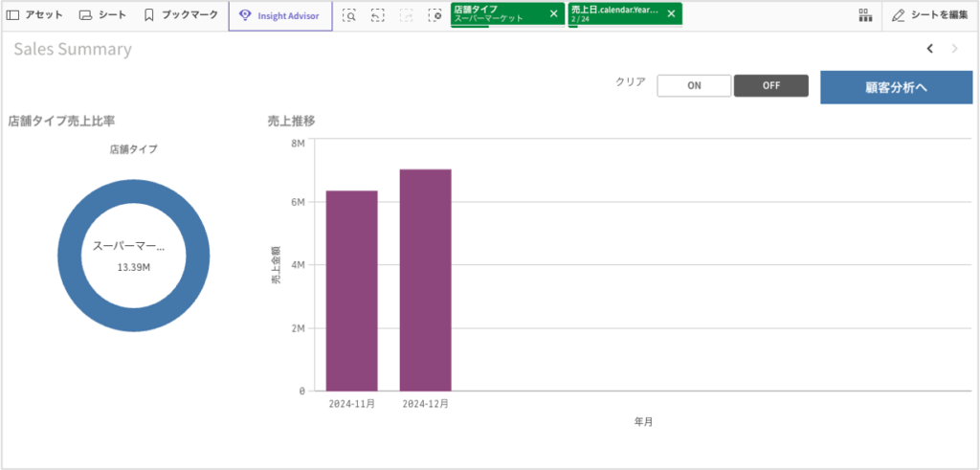Image resolution: width=980 pixels, height=470 pixels.
Task: Step forward one selection
Action: coord(407,15)
